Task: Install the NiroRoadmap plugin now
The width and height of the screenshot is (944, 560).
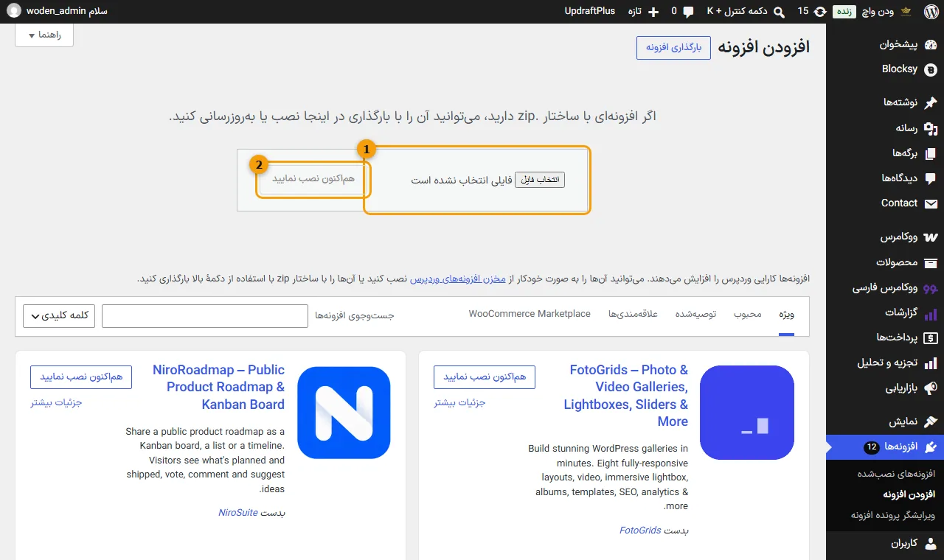Action: 81,377
